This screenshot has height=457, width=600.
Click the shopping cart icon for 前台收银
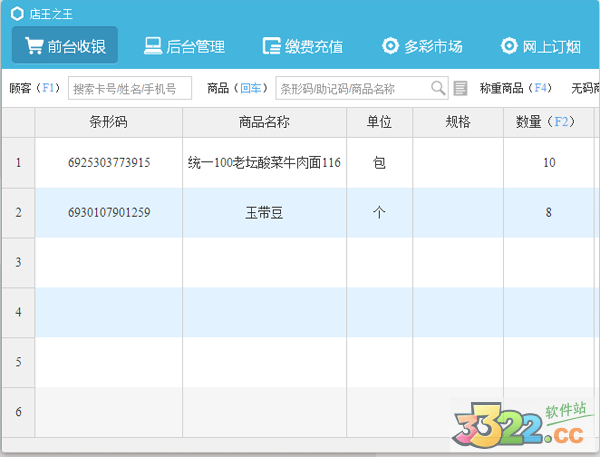34,46
